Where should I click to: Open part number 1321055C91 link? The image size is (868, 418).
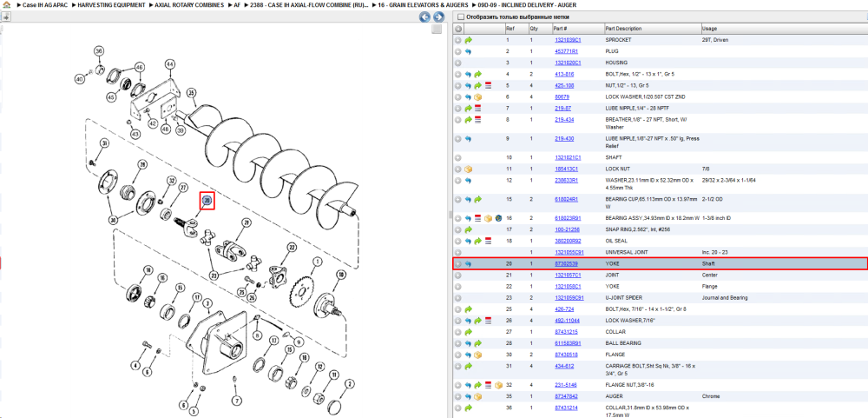click(569, 252)
